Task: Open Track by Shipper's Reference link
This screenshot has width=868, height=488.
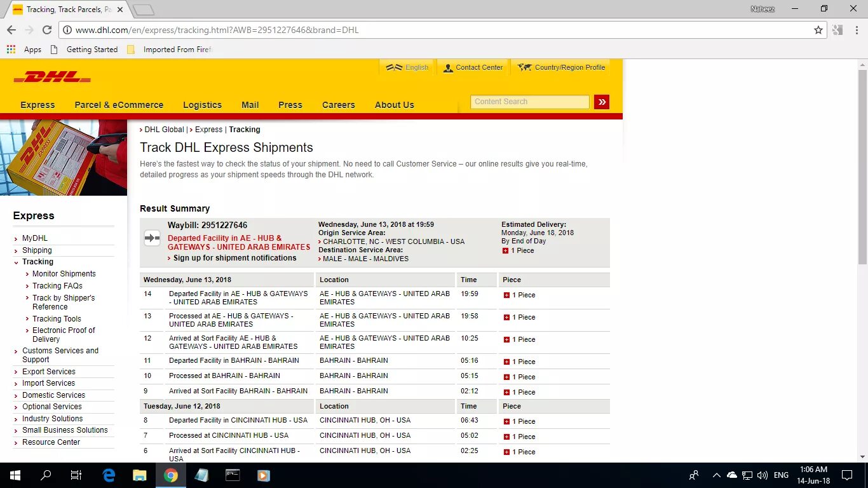Action: coord(64,302)
